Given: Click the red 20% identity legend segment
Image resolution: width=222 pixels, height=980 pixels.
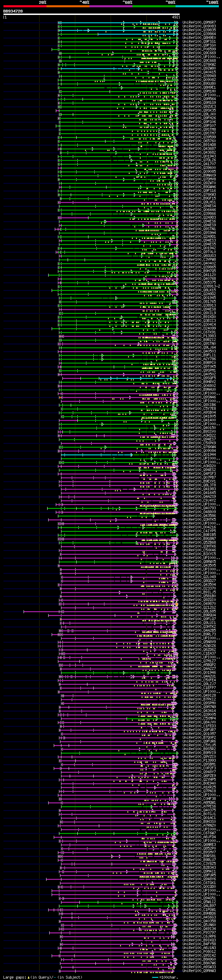Looking at the screenshot, I should click(25, 6).
